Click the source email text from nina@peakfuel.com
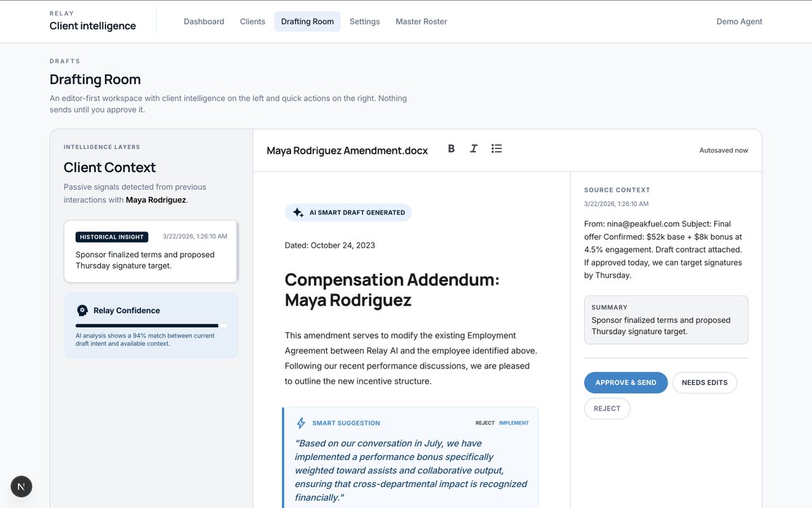Viewport: 812px width, 508px height. pos(664,249)
